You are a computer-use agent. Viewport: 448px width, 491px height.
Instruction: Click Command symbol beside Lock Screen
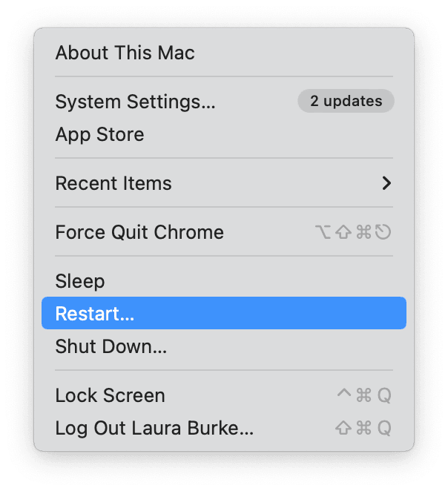pyautogui.click(x=363, y=396)
